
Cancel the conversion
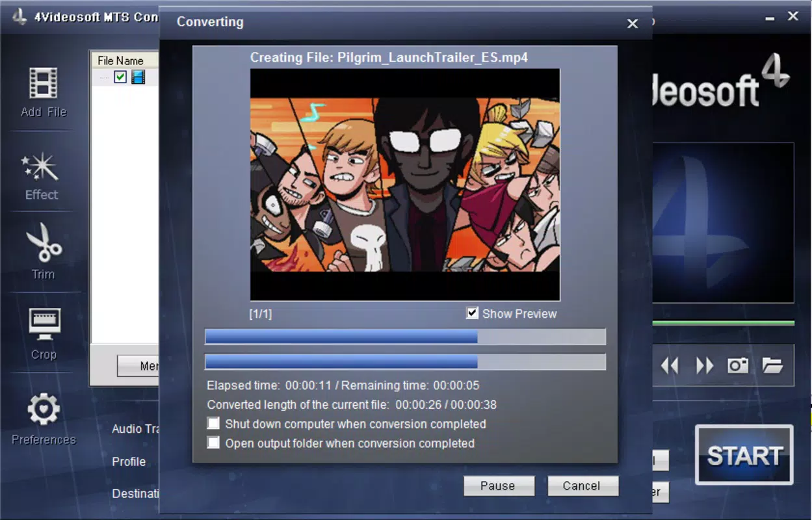(583, 486)
